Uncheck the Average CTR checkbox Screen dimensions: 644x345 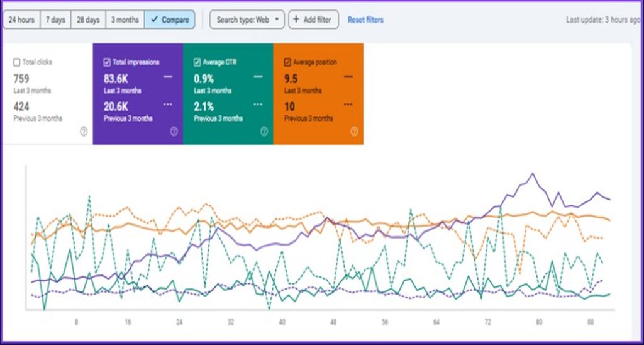coord(197,62)
